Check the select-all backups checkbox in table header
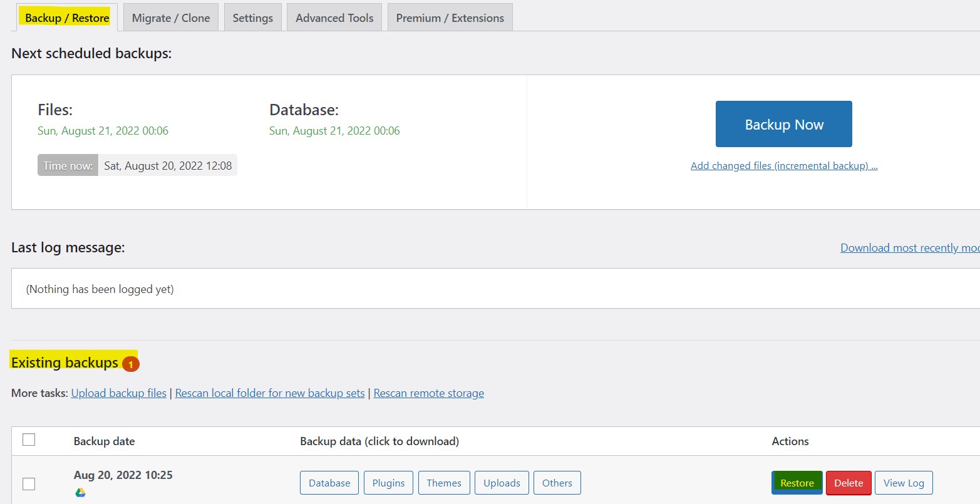This screenshot has height=504, width=980. (28, 440)
